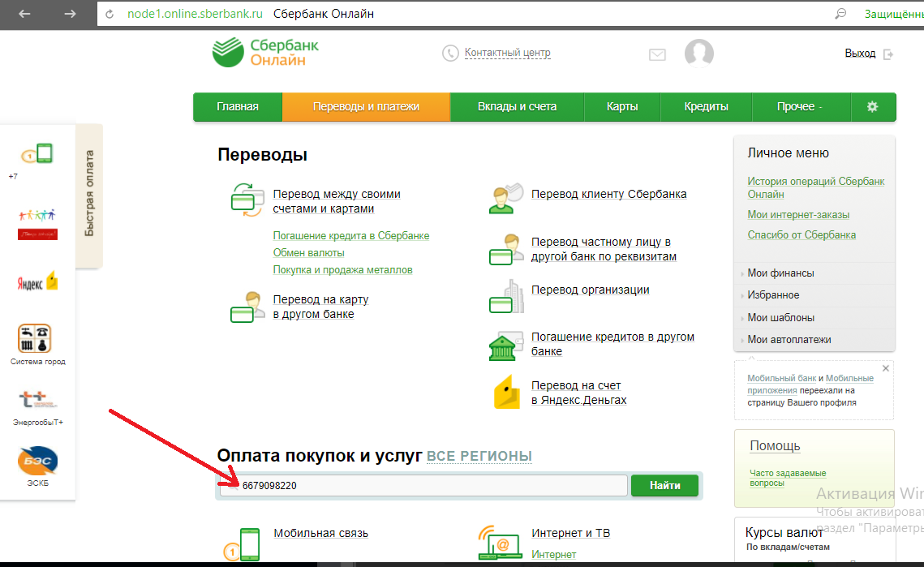Click the Yandex Money wallet icon
This screenshot has width=924, height=567.
coord(507,392)
